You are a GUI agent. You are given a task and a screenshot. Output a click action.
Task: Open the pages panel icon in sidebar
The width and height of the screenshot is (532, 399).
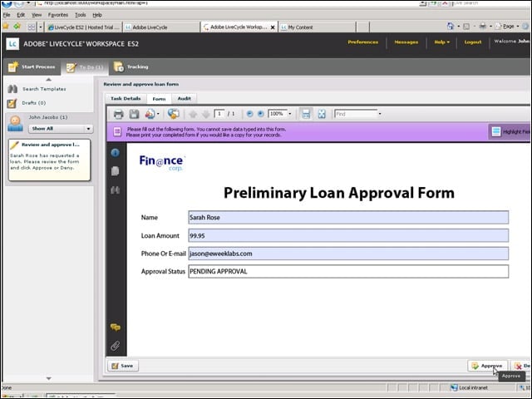(x=115, y=171)
